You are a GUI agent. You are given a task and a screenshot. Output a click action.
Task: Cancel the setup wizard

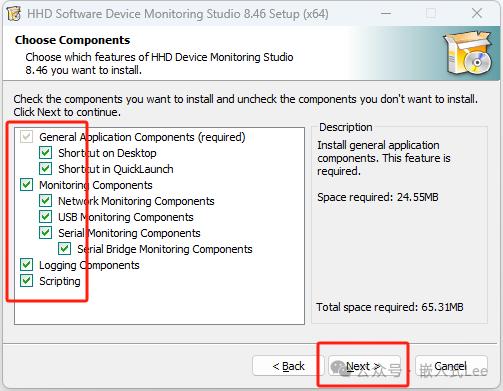click(x=451, y=366)
